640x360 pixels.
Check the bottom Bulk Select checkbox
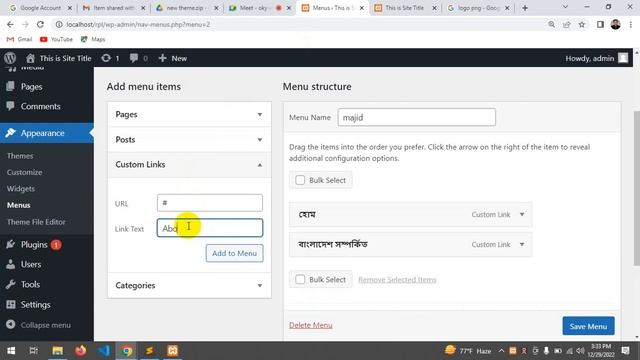click(300, 280)
